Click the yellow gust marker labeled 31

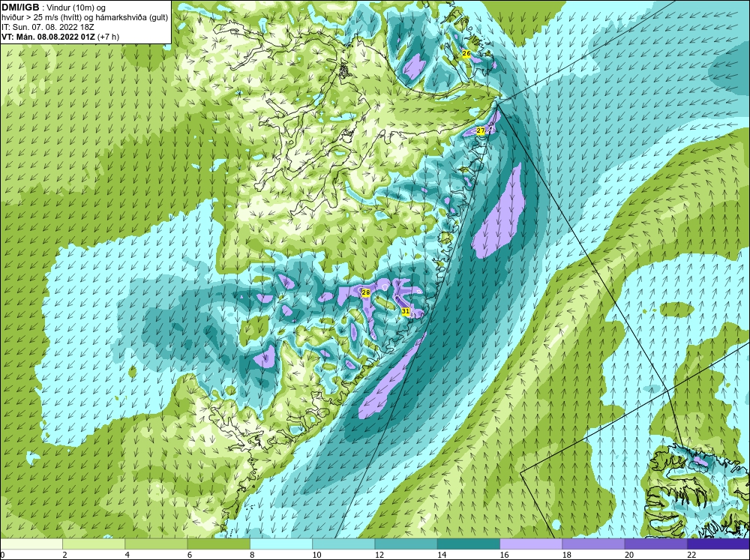[x=406, y=311]
